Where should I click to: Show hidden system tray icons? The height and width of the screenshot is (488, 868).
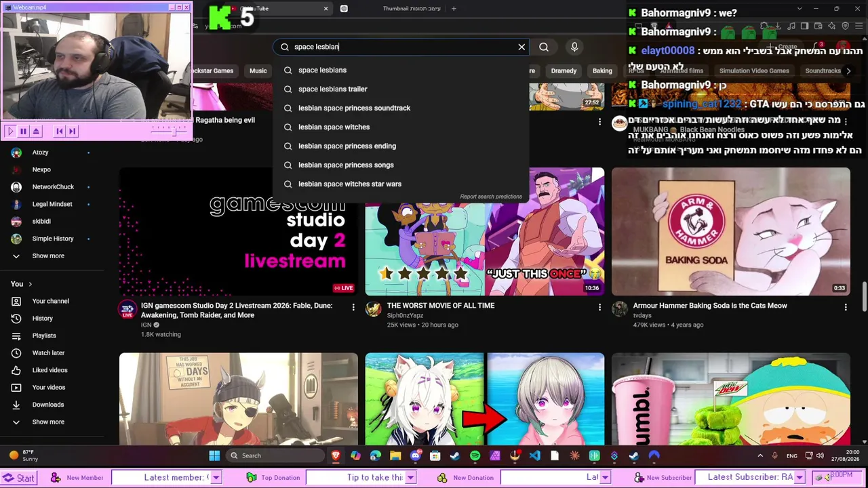760,455
